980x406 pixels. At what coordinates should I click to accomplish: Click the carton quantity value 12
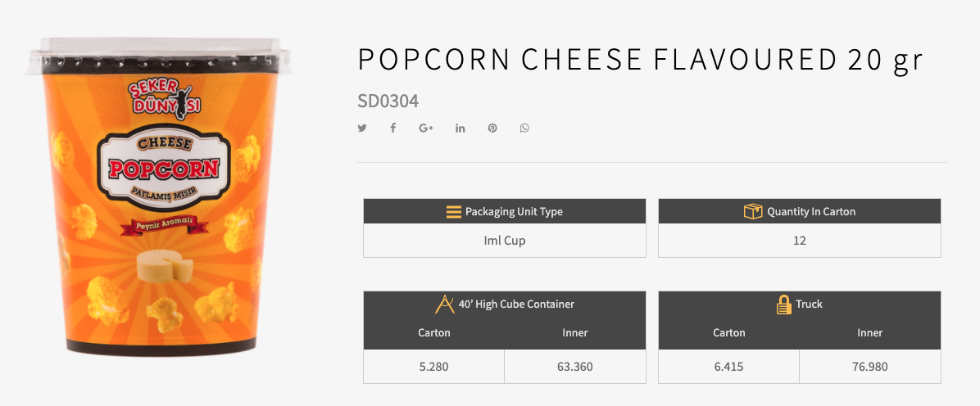click(800, 241)
